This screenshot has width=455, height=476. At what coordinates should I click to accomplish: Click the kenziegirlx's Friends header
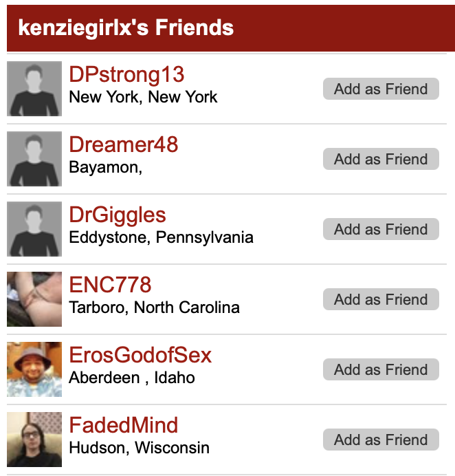pyautogui.click(x=126, y=28)
